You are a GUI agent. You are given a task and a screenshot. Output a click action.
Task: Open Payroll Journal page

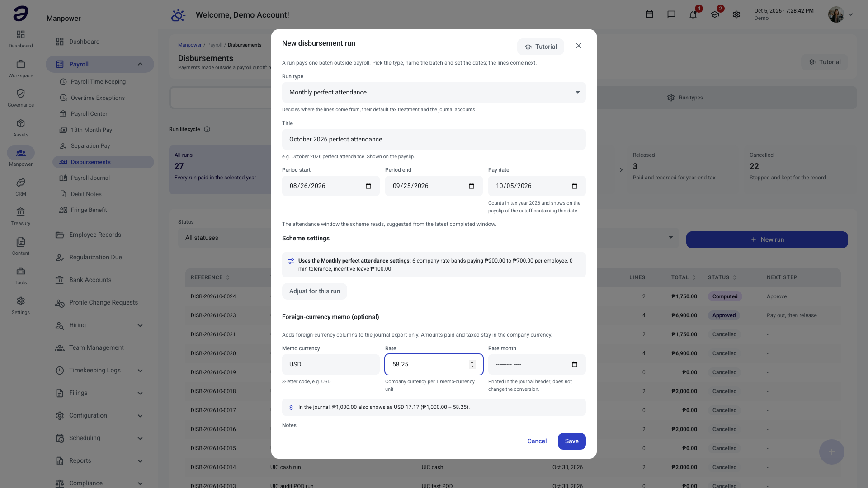coord(90,178)
